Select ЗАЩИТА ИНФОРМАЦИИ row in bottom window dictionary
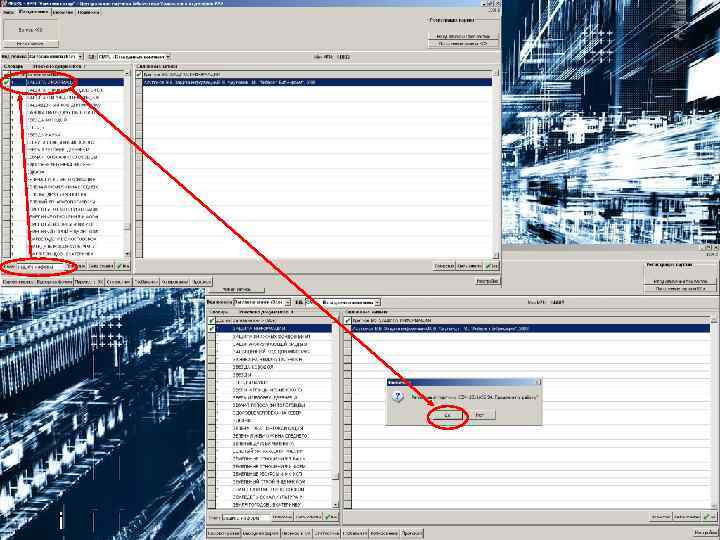This screenshot has width=720, height=540. point(274,329)
